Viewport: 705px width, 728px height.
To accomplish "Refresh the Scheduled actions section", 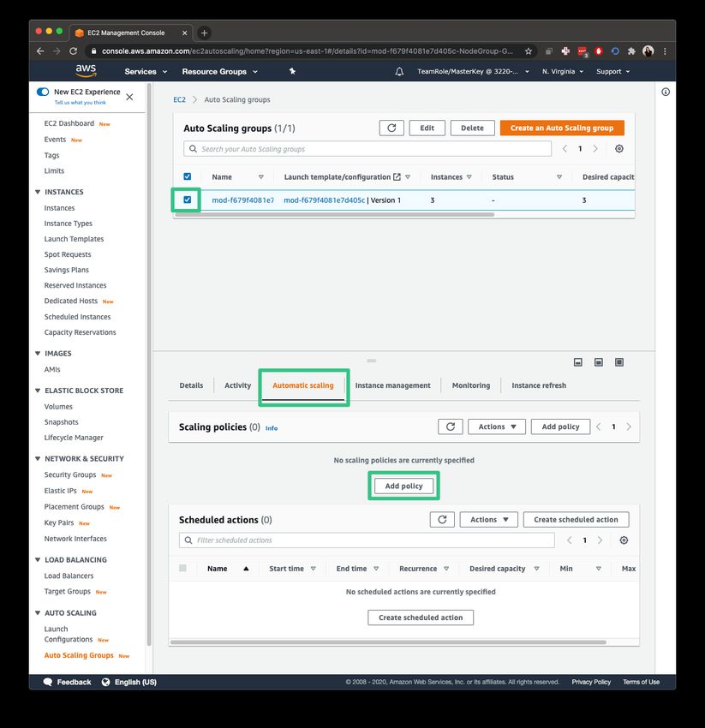I will [442, 520].
